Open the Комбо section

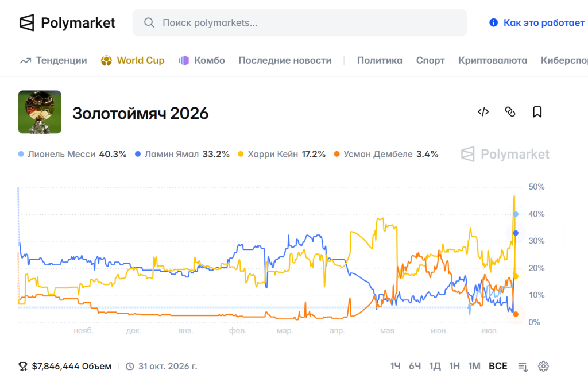202,60
